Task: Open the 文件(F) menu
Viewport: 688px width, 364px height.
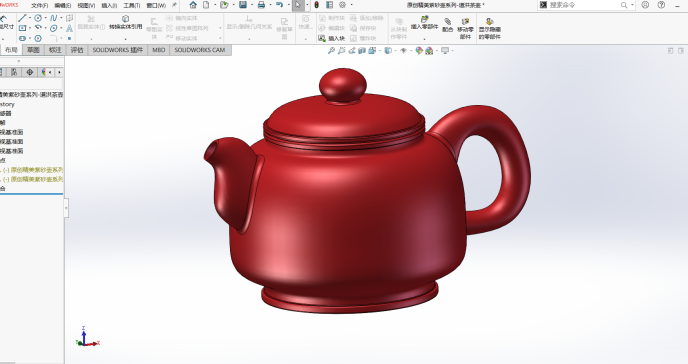Action: [x=39, y=5]
